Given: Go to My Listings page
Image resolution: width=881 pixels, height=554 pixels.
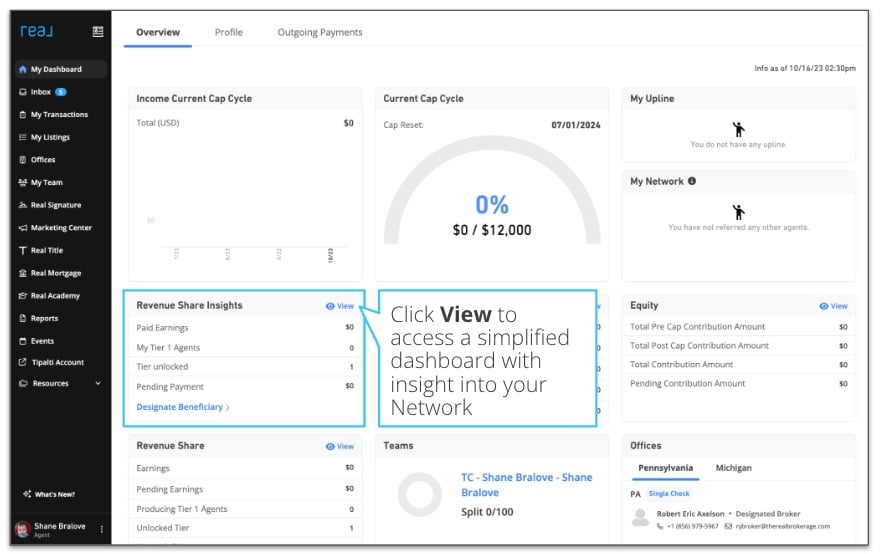Looking at the screenshot, I should [x=50, y=137].
